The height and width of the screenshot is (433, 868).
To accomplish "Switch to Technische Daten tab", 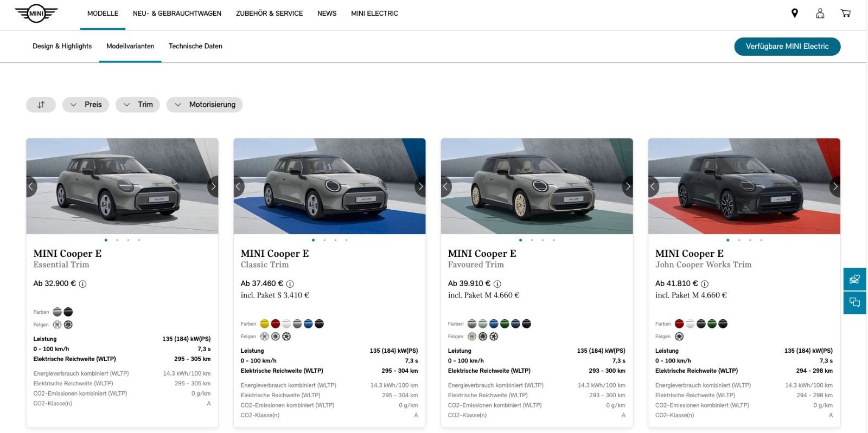I will pyautogui.click(x=195, y=46).
